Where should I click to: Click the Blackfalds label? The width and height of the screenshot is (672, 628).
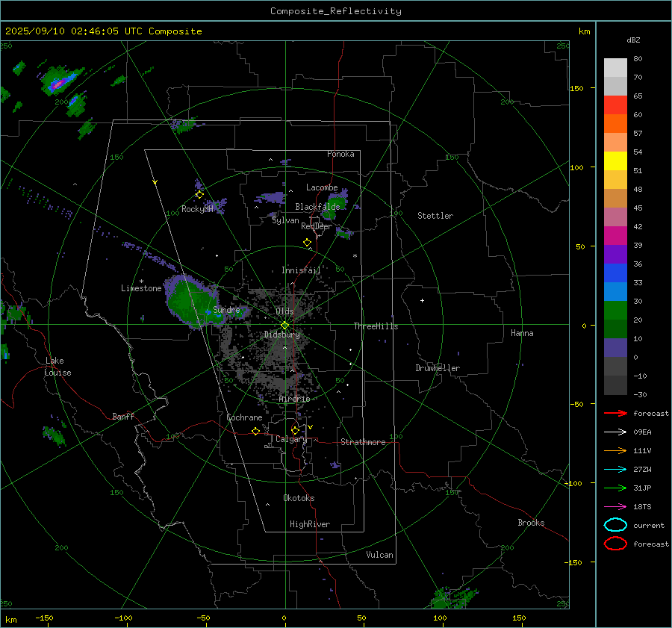coord(317,207)
